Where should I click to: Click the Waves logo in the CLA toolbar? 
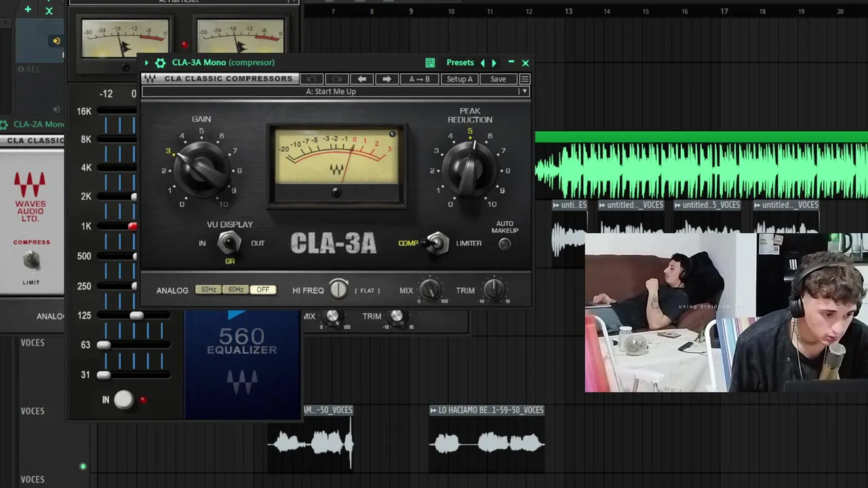point(150,79)
